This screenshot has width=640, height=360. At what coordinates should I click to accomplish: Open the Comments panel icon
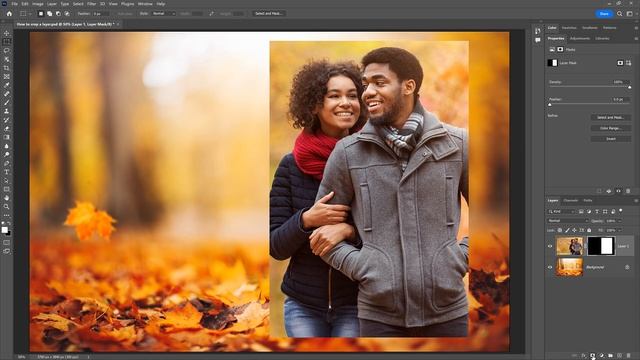538,40
